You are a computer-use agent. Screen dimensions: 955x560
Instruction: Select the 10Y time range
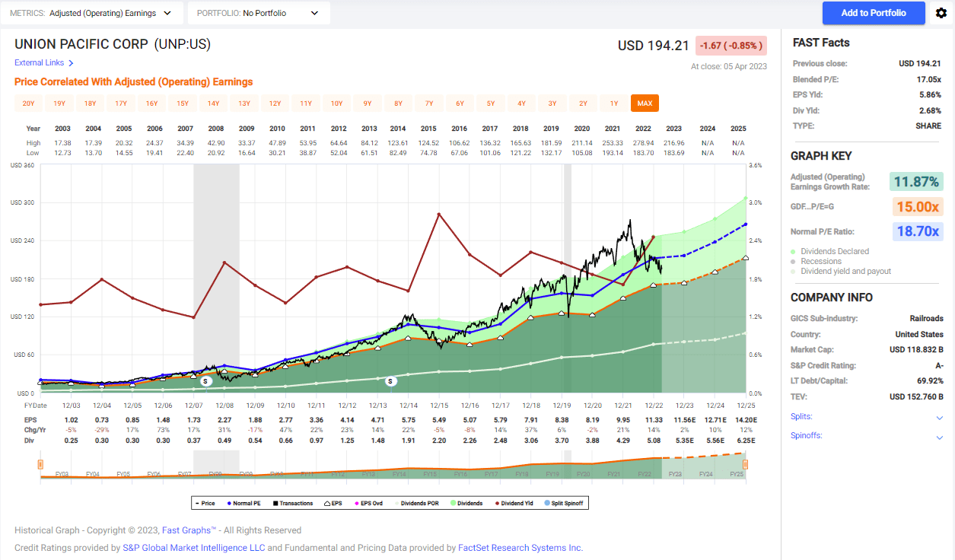click(x=336, y=103)
